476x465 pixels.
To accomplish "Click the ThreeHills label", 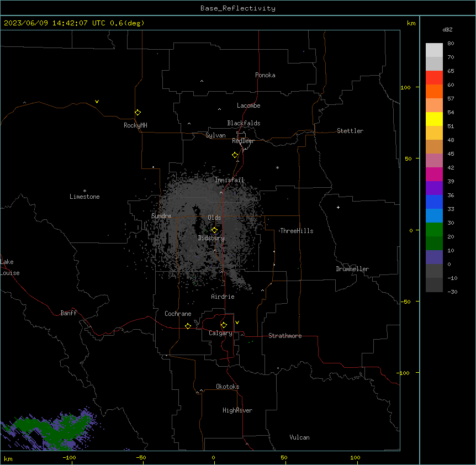I will 297,231.
